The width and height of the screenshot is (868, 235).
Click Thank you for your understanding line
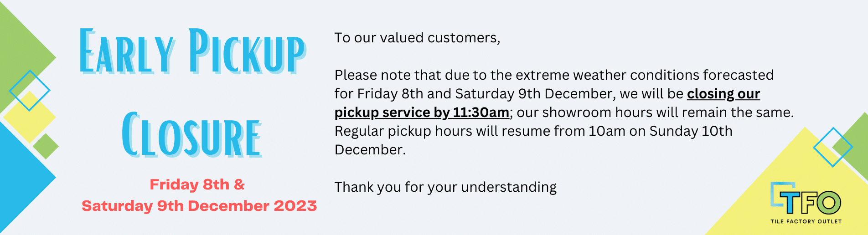click(445, 187)
